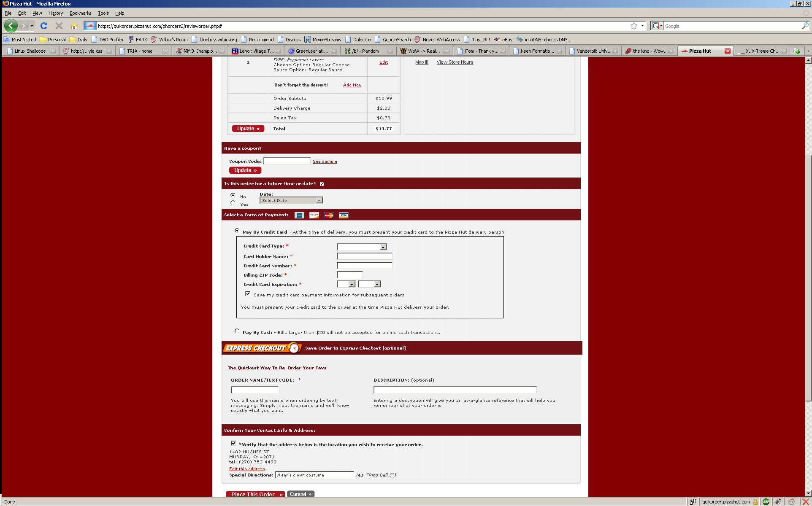The width and height of the screenshot is (812, 506).
Task: Choose Pay By Credit Card option
Action: 237,231
